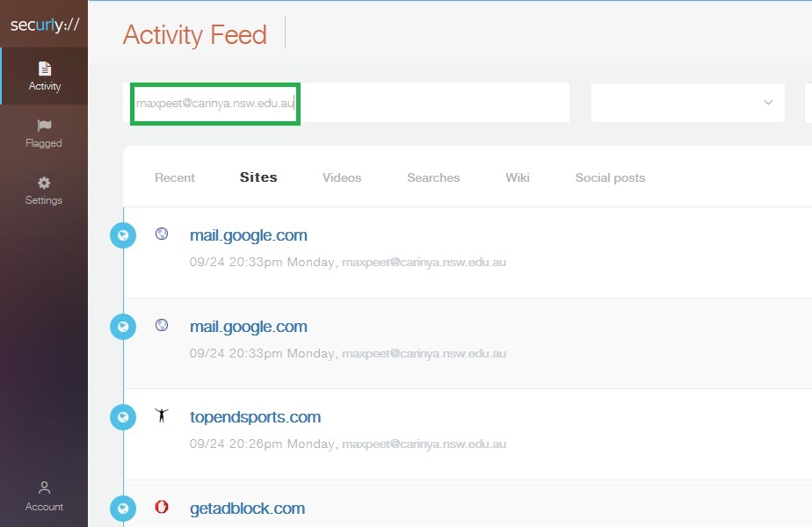
Task: View the Social posts tab
Action: [610, 177]
